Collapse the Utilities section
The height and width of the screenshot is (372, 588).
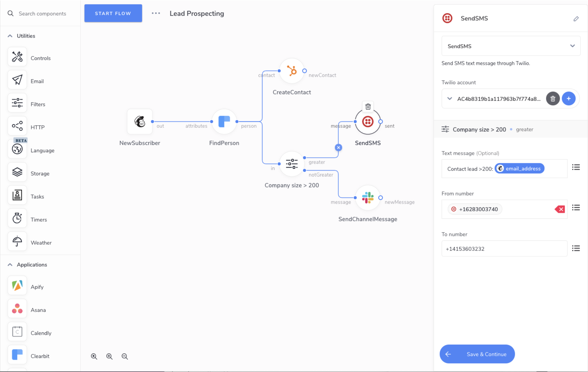point(10,36)
